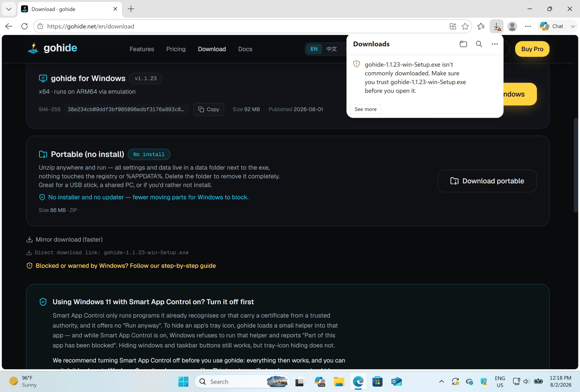
Task: Click the Edge icon on the taskbar
Action: point(358,382)
